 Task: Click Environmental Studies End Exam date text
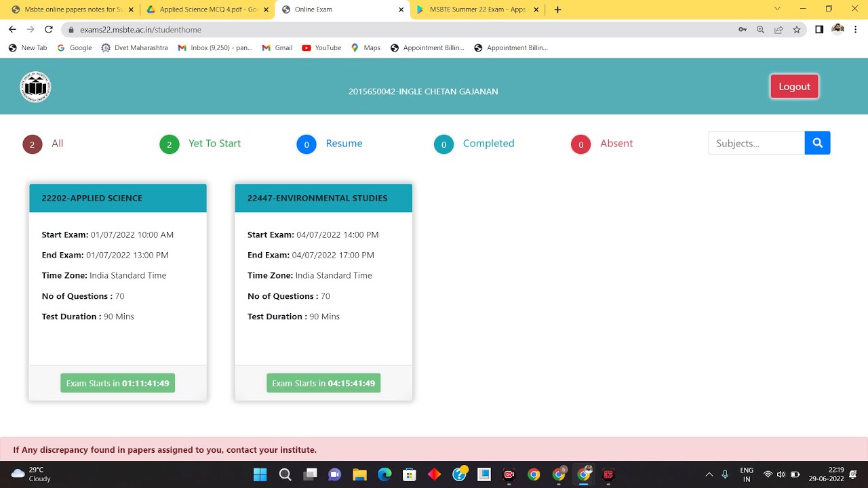(x=333, y=255)
